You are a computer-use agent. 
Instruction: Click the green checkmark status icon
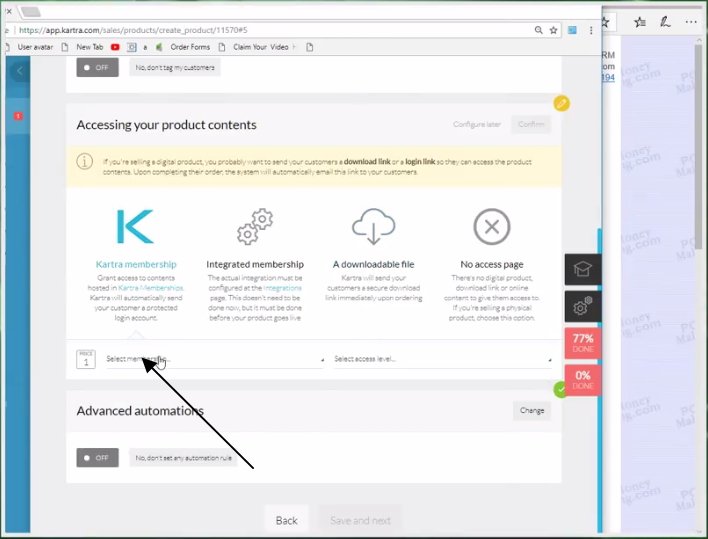[x=560, y=389]
